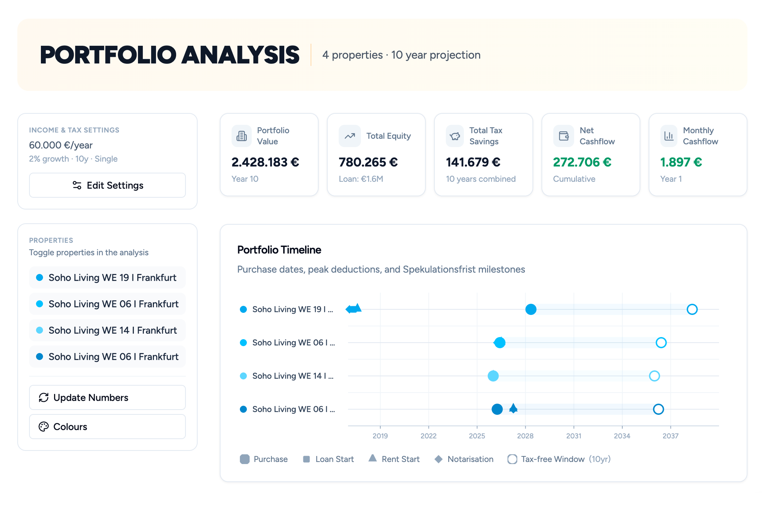Open the Colours dialog
This screenshot has height=532, width=762.
tap(107, 427)
